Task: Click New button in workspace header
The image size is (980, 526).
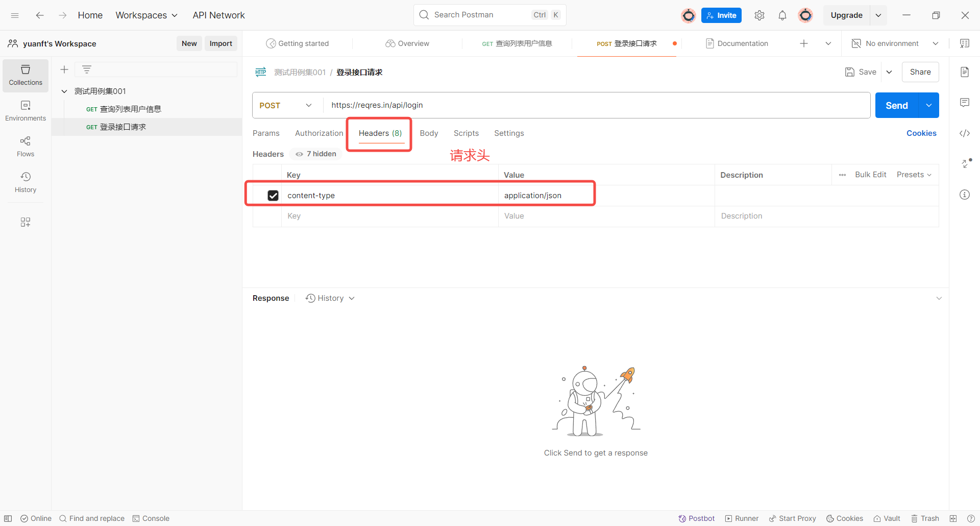Action: (189, 43)
